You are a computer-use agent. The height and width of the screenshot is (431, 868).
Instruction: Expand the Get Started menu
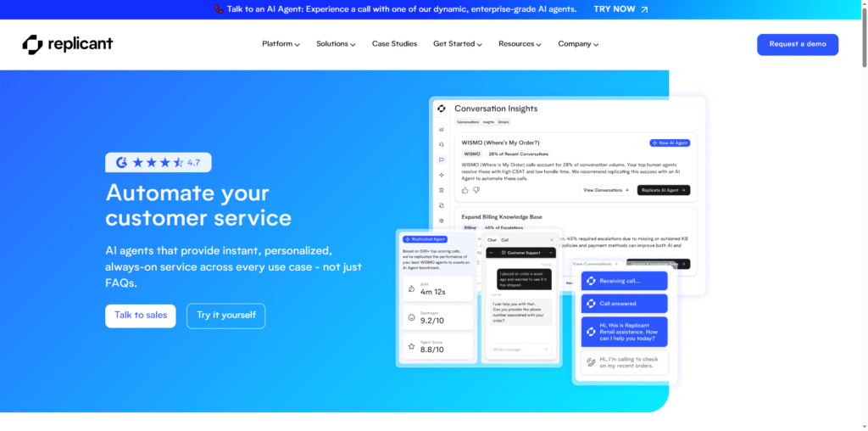(457, 44)
